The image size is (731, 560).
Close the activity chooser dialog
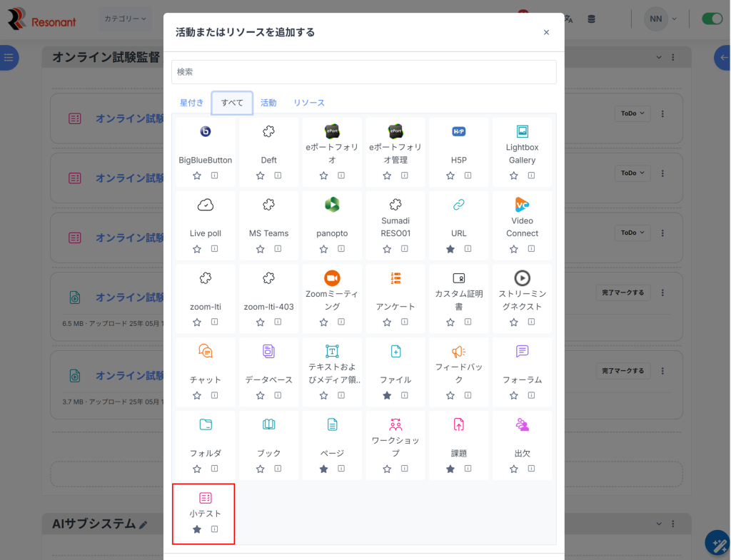(x=546, y=32)
